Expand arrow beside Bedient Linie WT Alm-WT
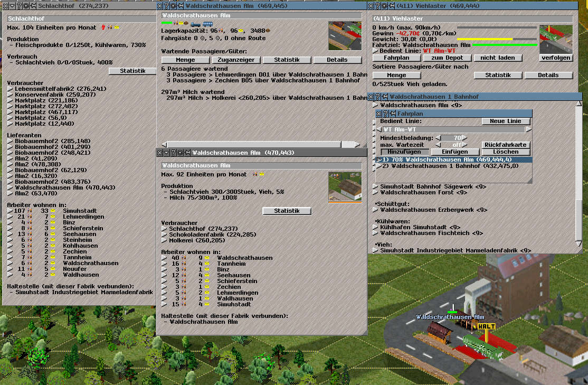The image size is (588, 385). [x=375, y=51]
